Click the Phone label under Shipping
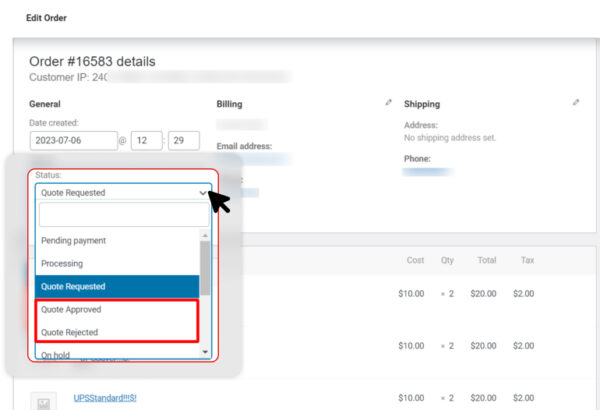This screenshot has height=410, width=600. point(417,158)
